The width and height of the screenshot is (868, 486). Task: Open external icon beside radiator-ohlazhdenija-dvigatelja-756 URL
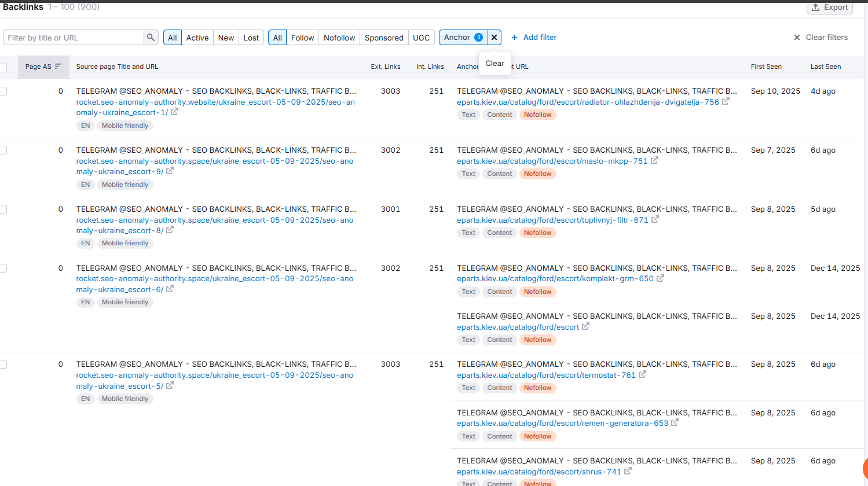pos(726,101)
